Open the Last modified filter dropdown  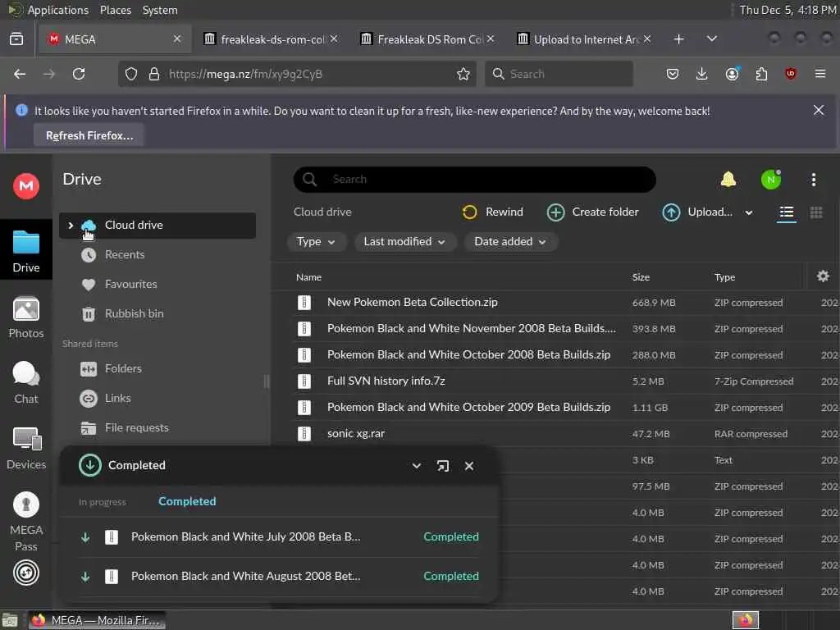[405, 242]
